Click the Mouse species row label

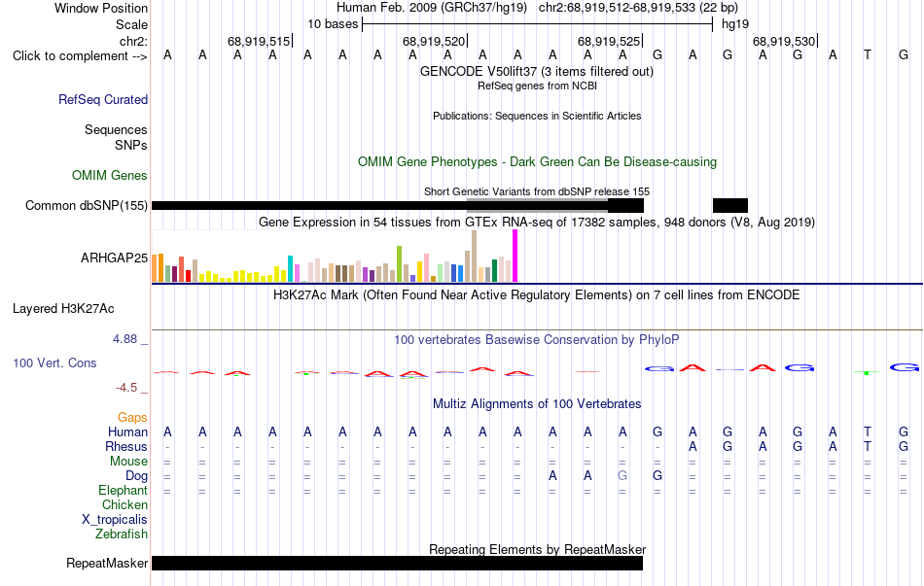(128, 462)
